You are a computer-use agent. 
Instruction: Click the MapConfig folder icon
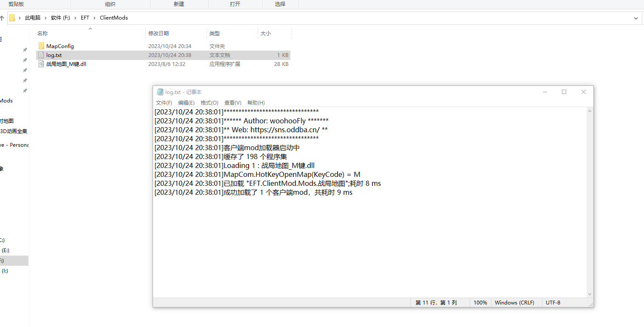pos(41,46)
